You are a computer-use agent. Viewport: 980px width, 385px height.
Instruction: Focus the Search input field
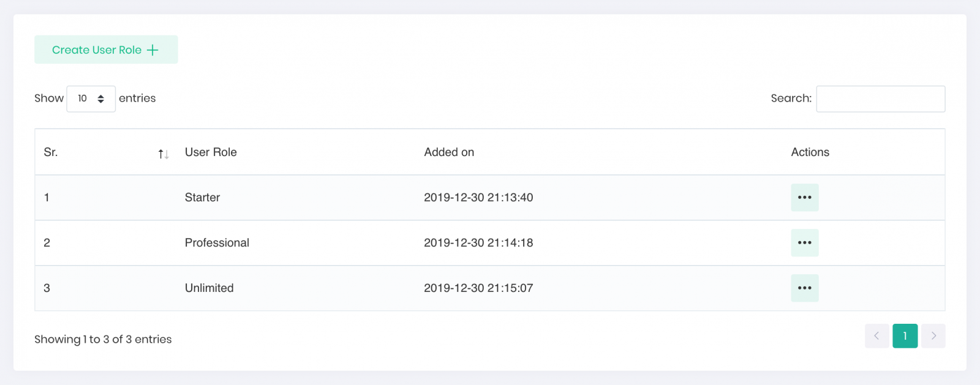click(880, 99)
